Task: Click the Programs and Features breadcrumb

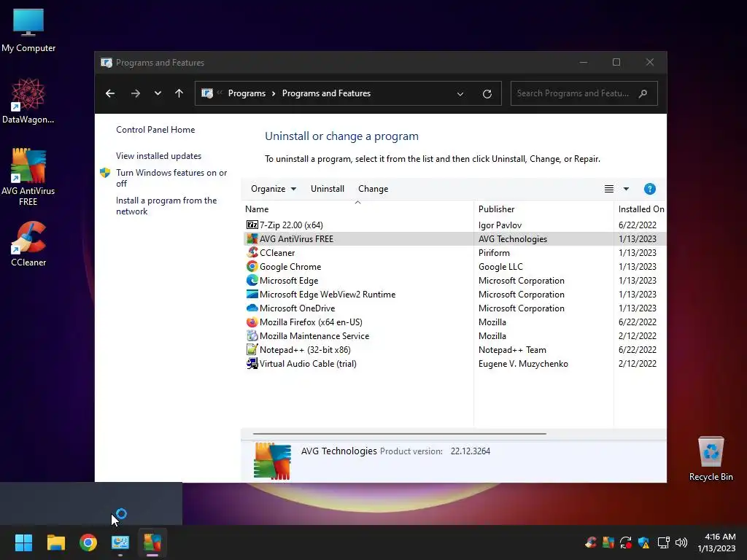Action: coord(326,93)
